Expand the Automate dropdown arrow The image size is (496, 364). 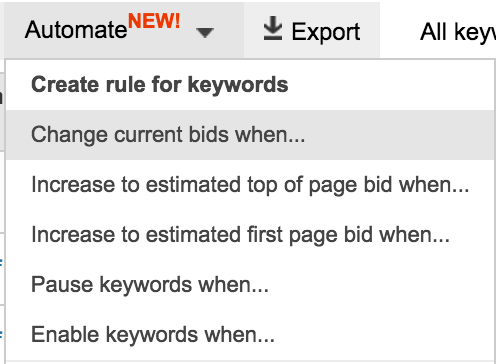coord(205,33)
